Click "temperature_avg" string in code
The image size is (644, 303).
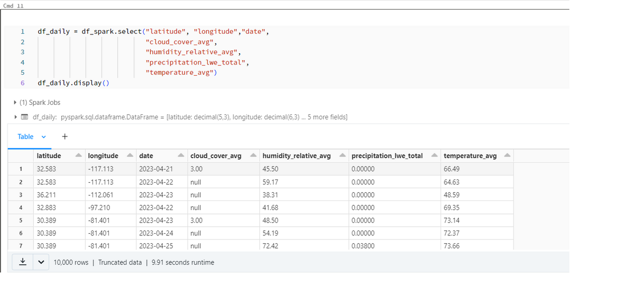181,73
